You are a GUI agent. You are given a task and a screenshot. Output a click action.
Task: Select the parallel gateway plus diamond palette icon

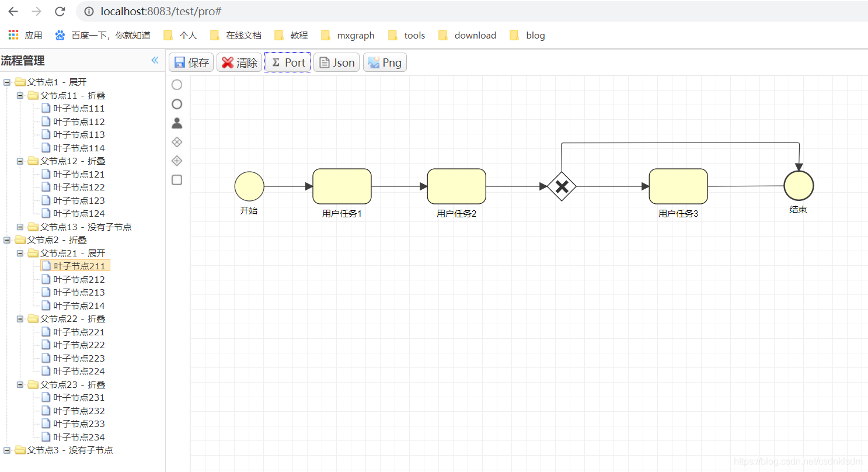[x=177, y=161]
